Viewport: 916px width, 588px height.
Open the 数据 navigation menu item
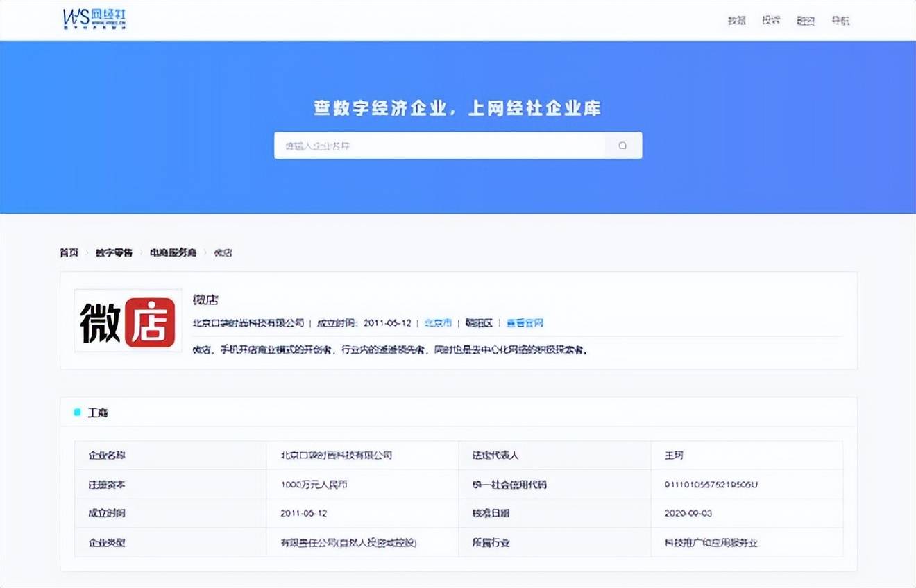point(736,20)
